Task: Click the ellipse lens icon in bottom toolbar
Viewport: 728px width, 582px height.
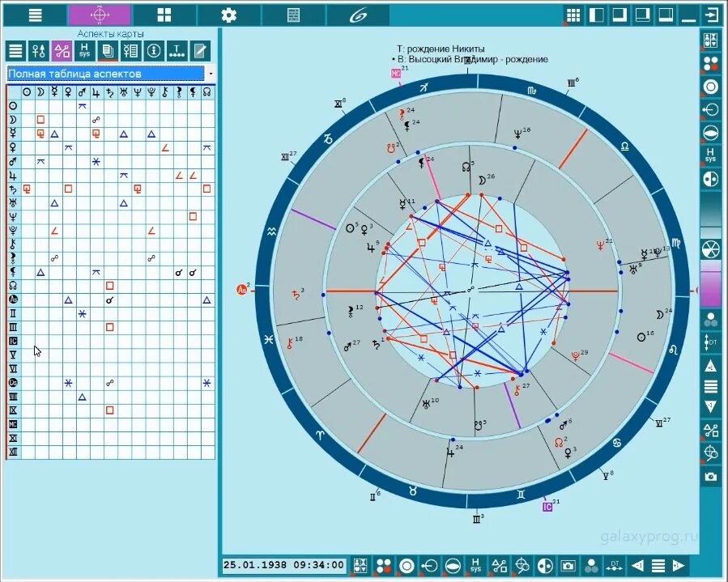Action: click(453, 566)
